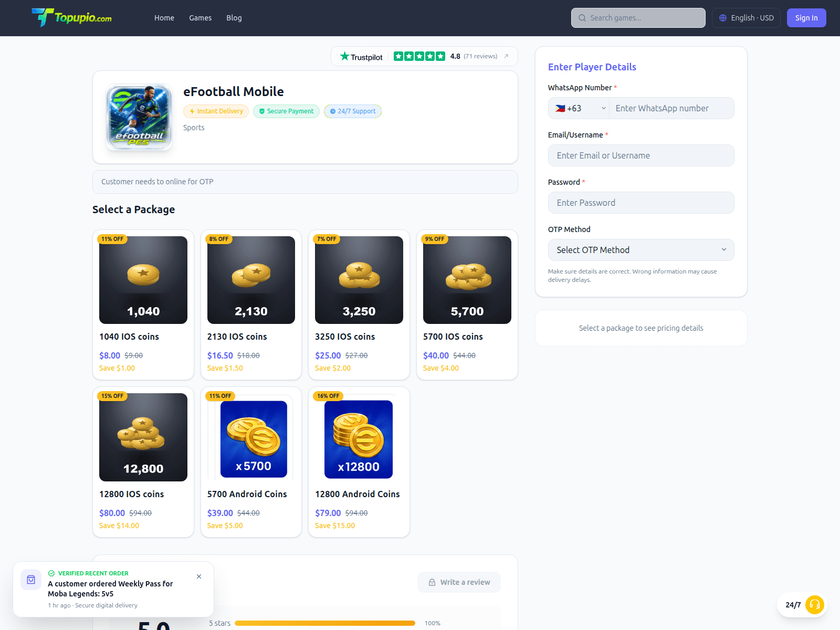The image size is (840, 630).
Task: Open Trustpilot external link arrow
Action: 506,56
